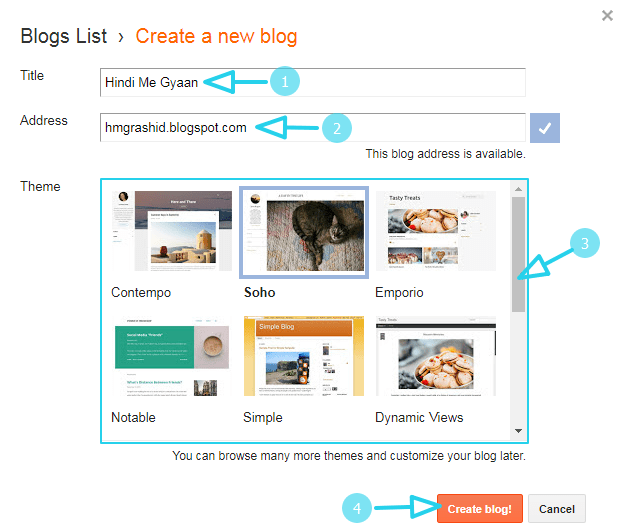Choose the Emporio theme thumbnail
The height and width of the screenshot is (532, 624).
pyautogui.click(x=436, y=231)
